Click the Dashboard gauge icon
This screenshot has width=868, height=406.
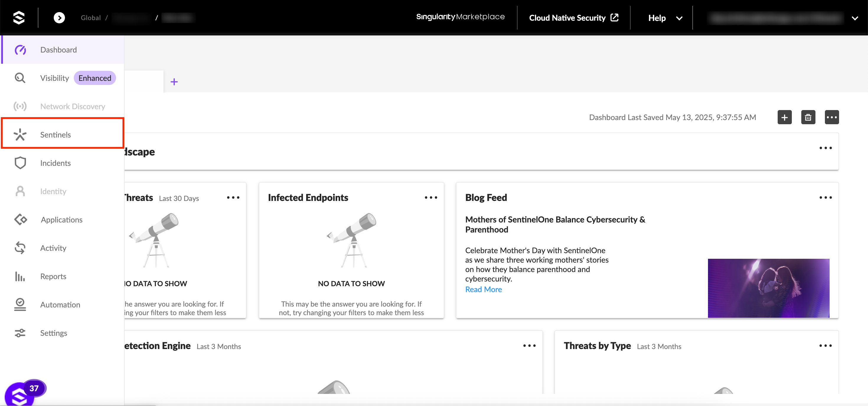[x=20, y=50]
